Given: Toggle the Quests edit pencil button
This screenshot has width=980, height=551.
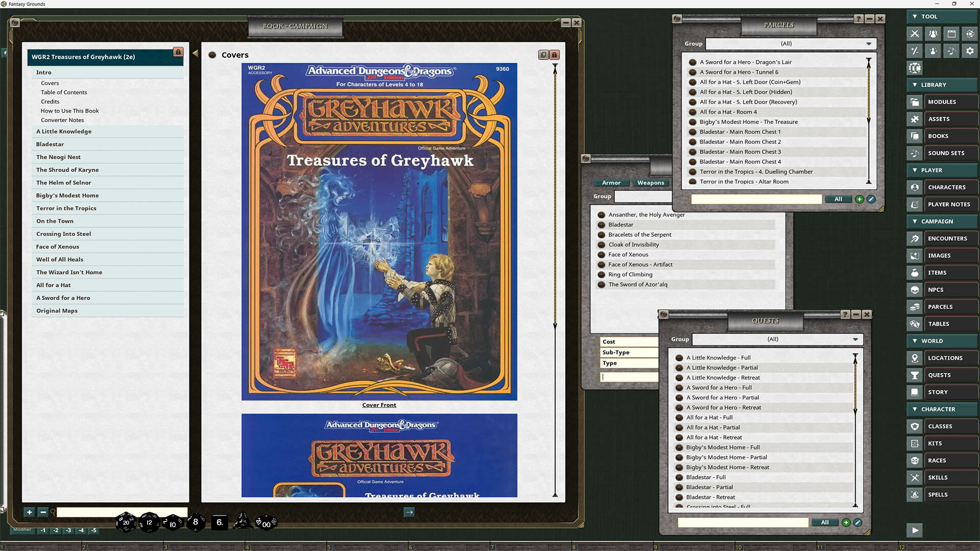Looking at the screenshot, I should pos(857,522).
